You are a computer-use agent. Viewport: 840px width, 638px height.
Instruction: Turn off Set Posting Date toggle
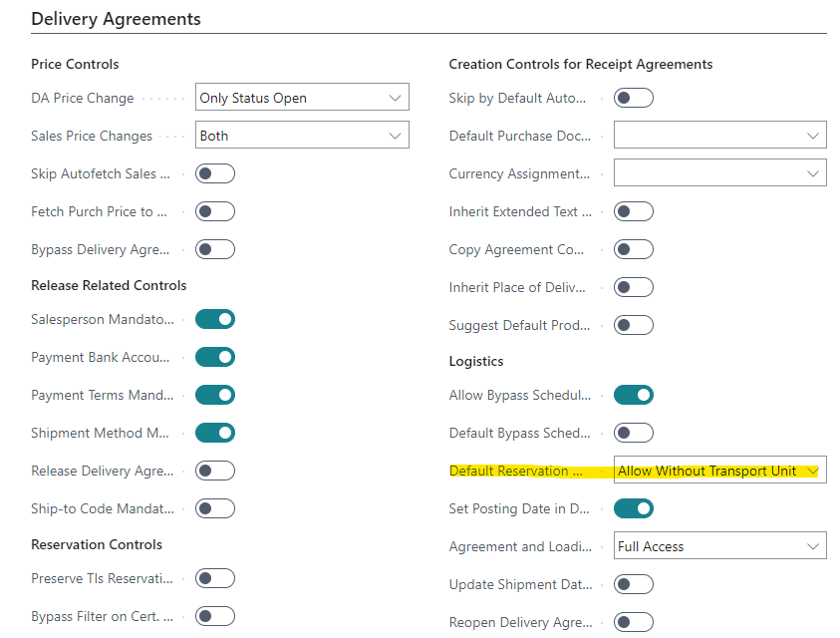click(633, 508)
